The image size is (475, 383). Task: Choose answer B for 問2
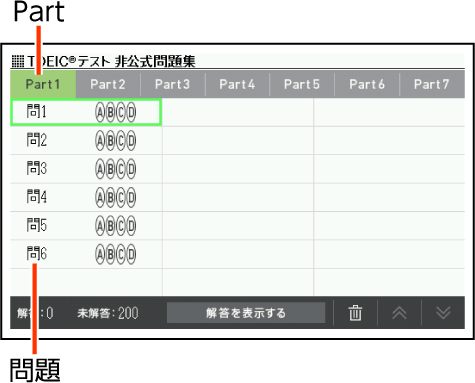pos(110,141)
